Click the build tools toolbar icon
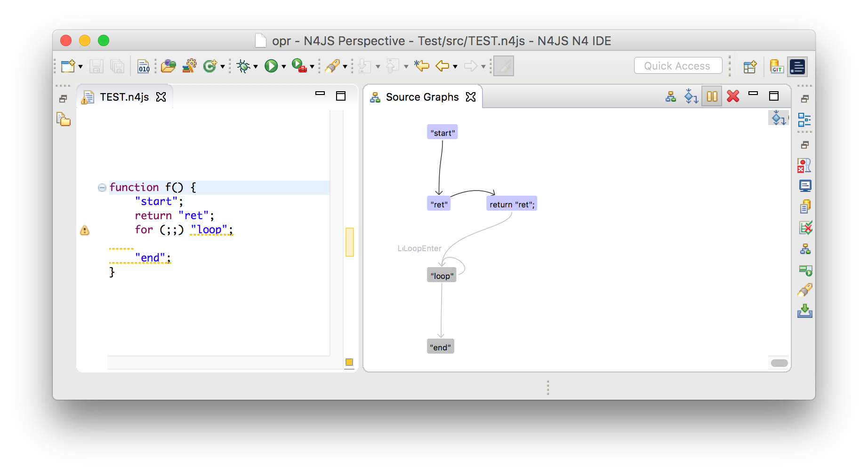 [x=190, y=66]
